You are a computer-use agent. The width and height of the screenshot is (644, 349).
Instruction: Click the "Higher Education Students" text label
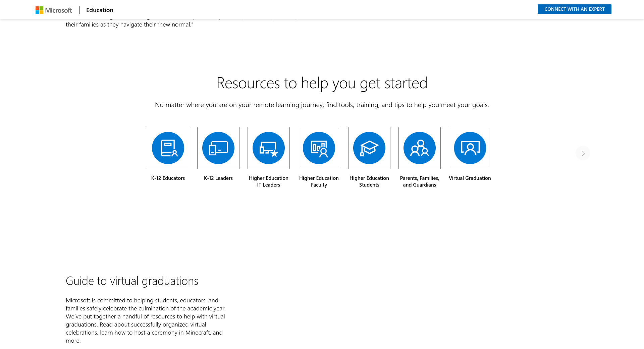(x=369, y=182)
